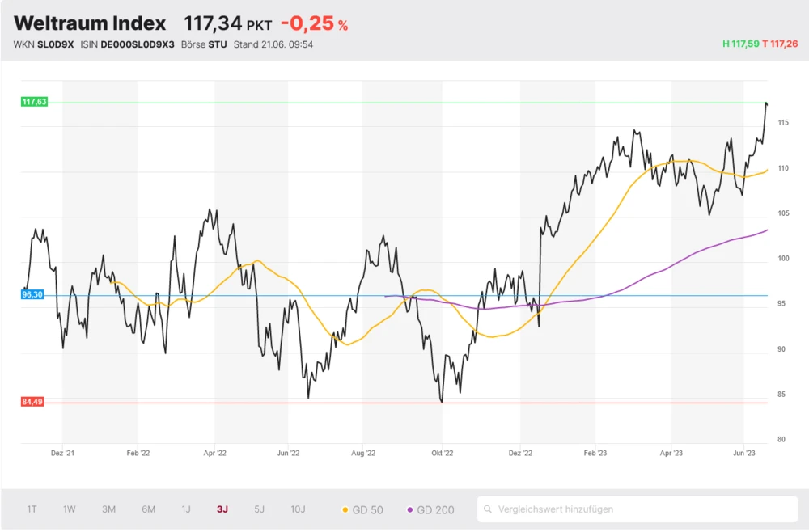The width and height of the screenshot is (809, 532).
Task: Show the 3M time period
Action: pos(108,509)
